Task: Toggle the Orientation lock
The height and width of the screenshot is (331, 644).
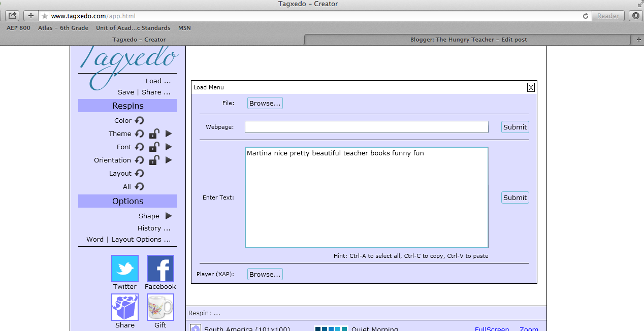Action: click(x=154, y=160)
